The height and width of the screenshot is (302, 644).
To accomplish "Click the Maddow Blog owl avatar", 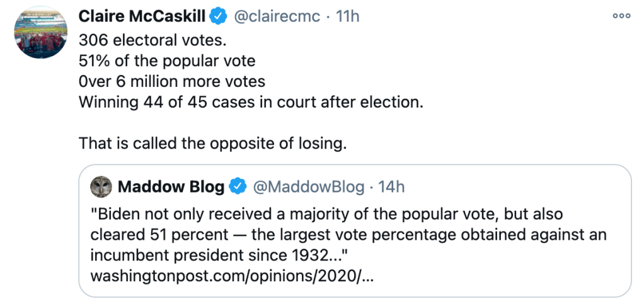I will pos(101,187).
